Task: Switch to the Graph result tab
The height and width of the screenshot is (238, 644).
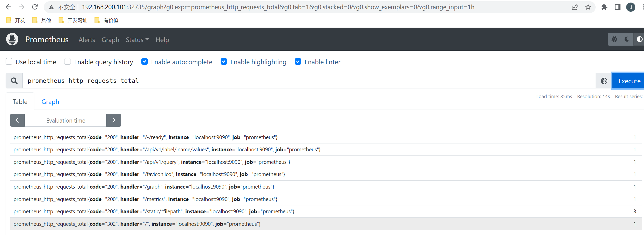Action: [x=50, y=102]
